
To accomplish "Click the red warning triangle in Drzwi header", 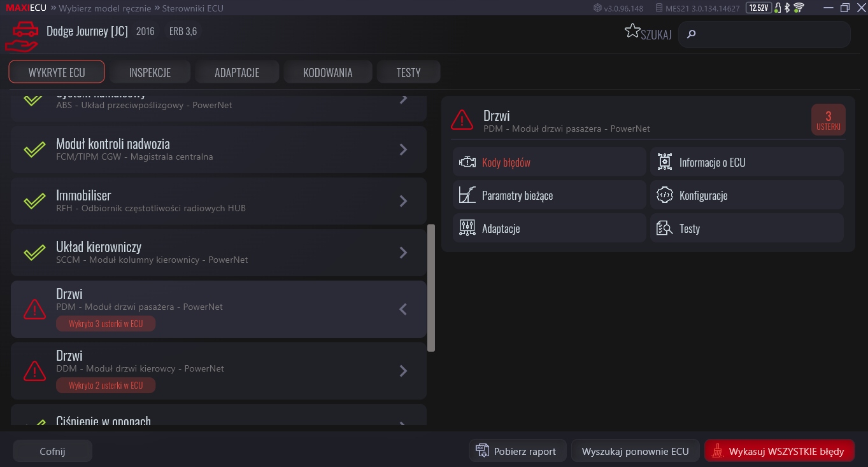I will [462, 119].
